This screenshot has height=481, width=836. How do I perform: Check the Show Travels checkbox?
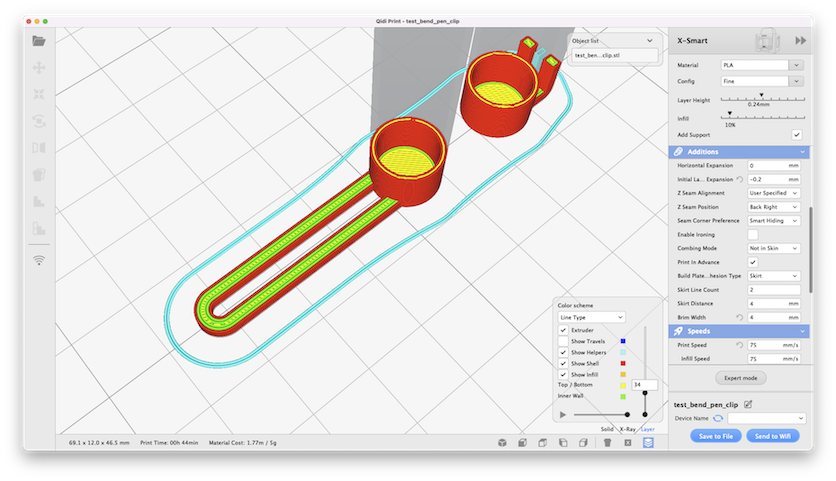pos(563,341)
